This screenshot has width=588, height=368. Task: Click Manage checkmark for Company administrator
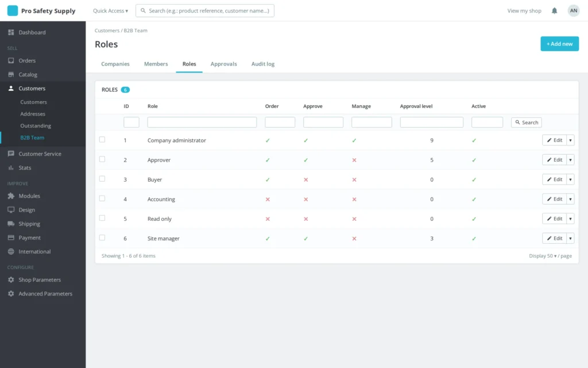pos(354,140)
